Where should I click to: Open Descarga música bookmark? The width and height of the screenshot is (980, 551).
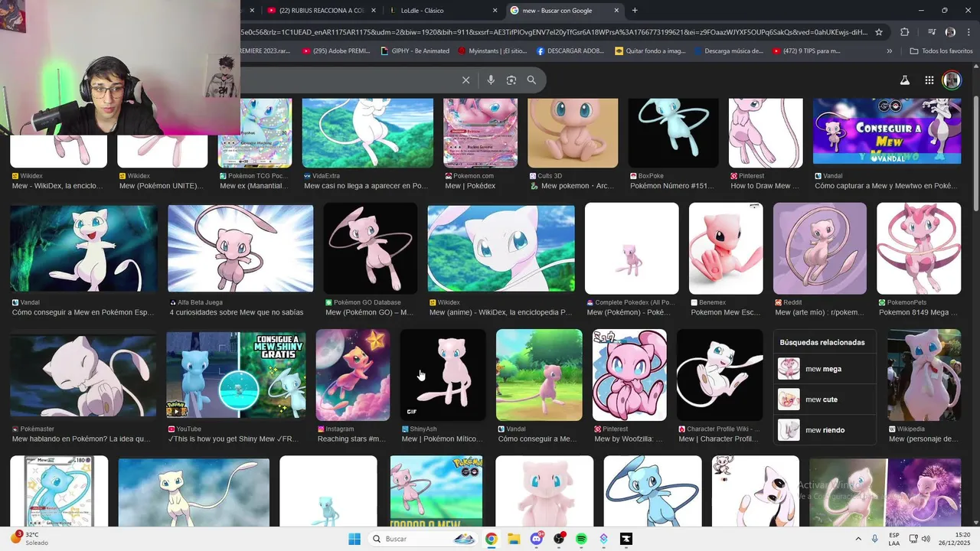[729, 51]
